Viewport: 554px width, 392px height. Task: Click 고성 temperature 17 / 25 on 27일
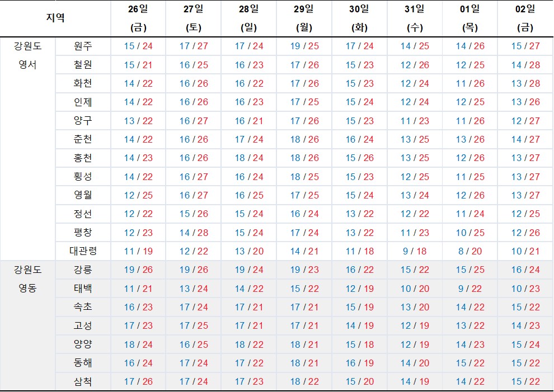pos(193,325)
